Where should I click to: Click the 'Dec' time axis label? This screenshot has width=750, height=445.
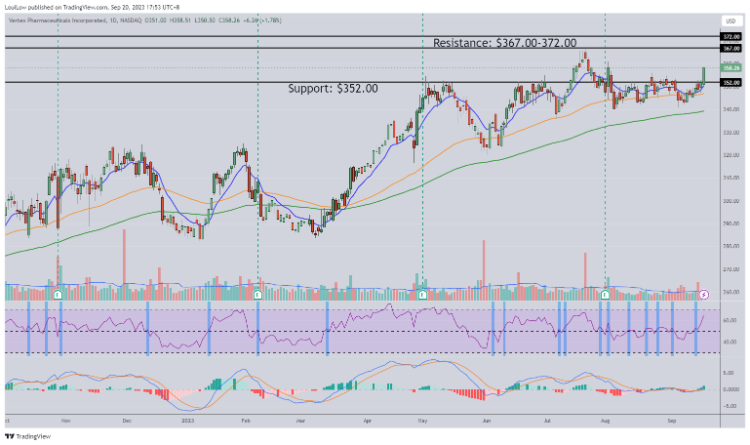click(x=127, y=421)
